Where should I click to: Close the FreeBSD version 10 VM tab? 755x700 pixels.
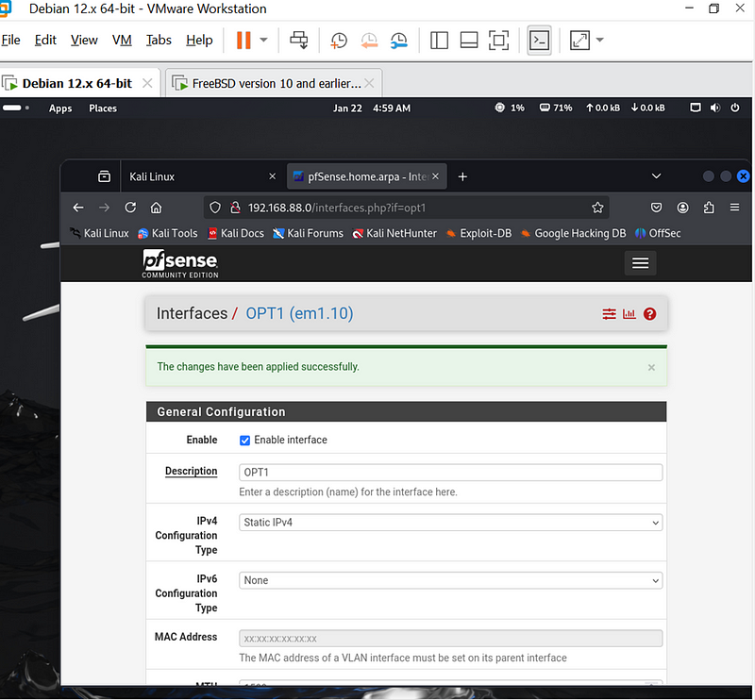369,83
